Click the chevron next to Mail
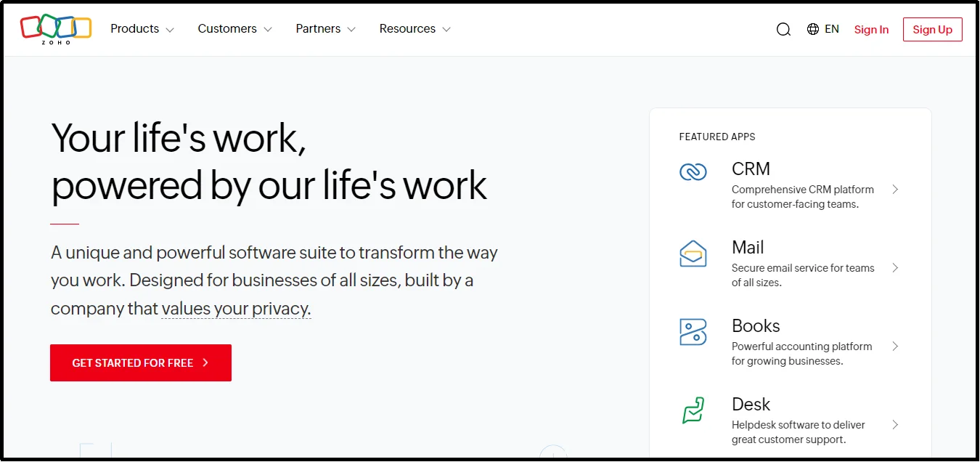The width and height of the screenshot is (980, 462). [x=895, y=268]
